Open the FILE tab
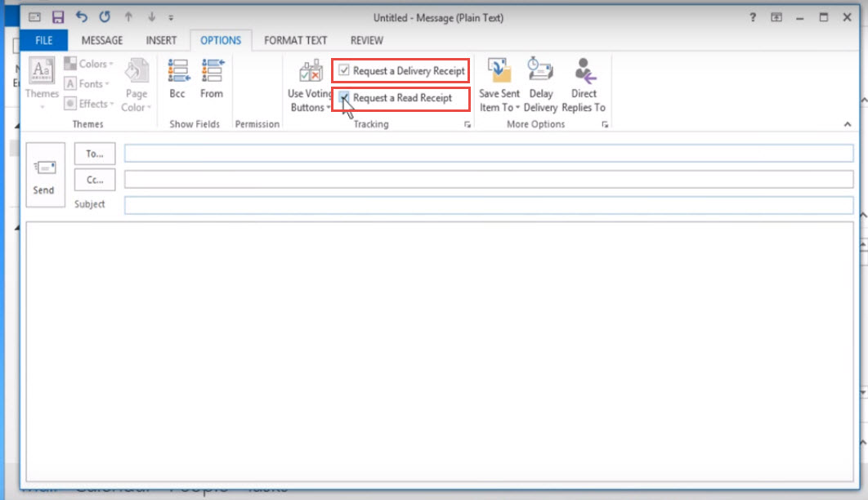Screen dimensions: 868x500 [44, 40]
